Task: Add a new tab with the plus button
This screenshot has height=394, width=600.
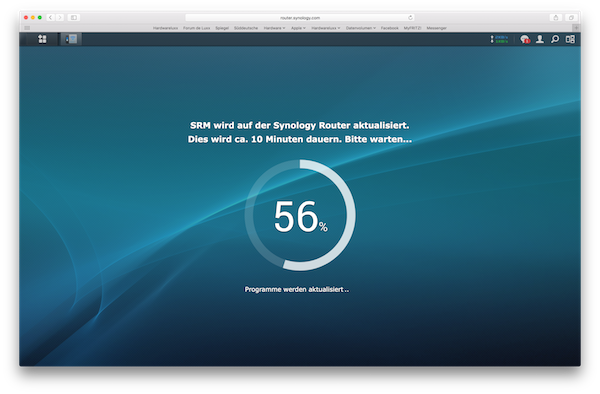Action: point(576,28)
